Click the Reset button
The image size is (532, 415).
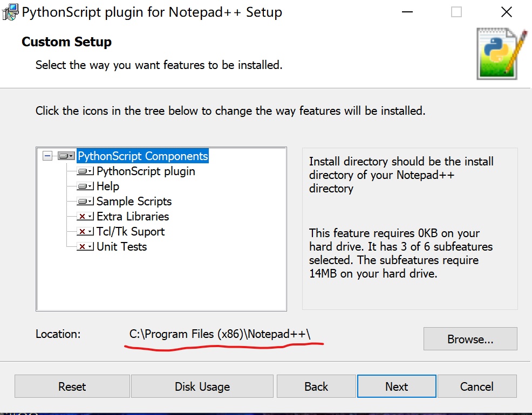click(x=72, y=386)
